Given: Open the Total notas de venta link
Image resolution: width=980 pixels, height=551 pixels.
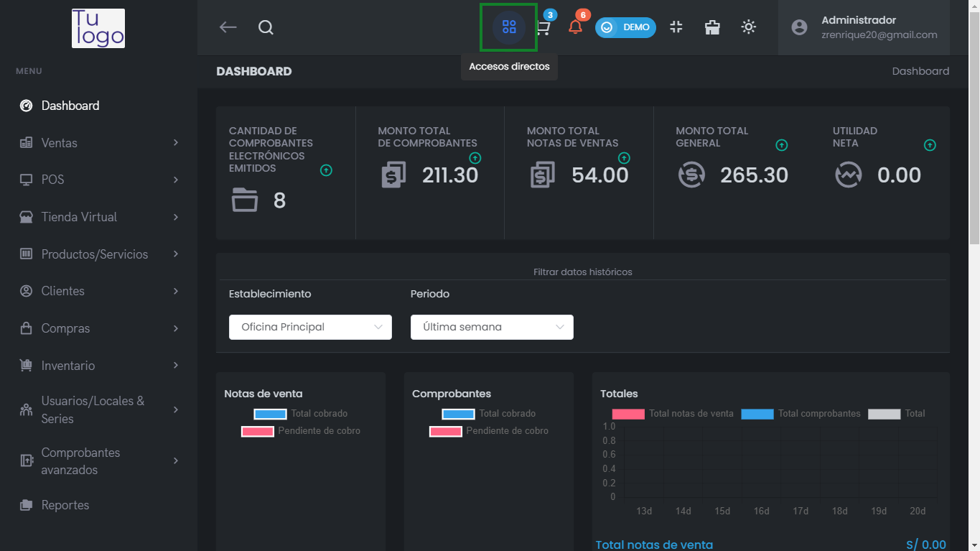Looking at the screenshot, I should point(653,545).
